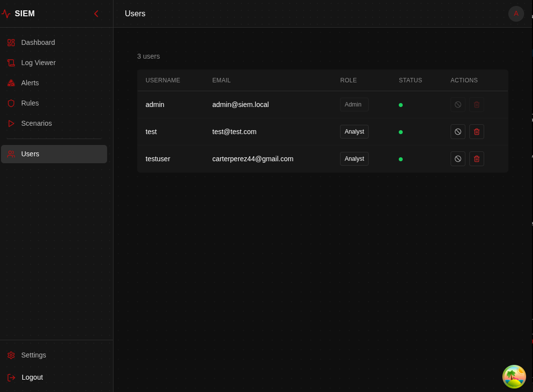The width and height of the screenshot is (533, 392).
Task: Select the Users menu item
Action: [x=54, y=154]
